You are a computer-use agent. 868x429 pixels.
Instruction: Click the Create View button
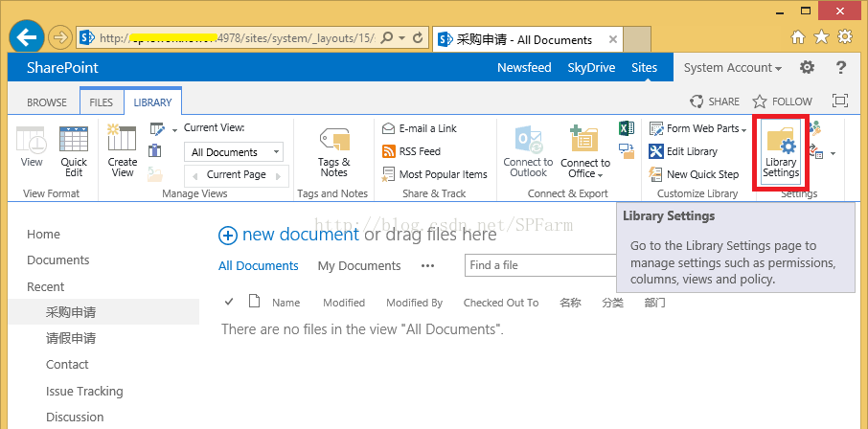tap(122, 150)
